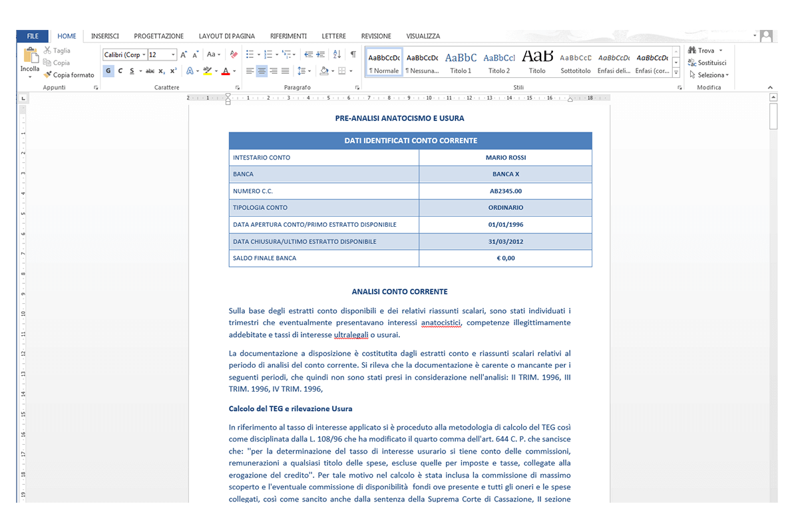Click the paragraph shading bucket icon

324,71
